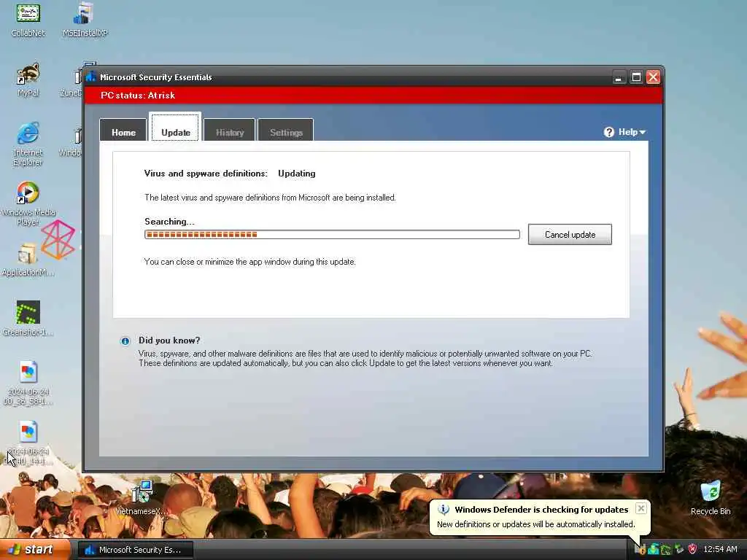Close the Microsoft Security Essentials window
The width and height of the screenshot is (747, 560).
[x=653, y=77]
